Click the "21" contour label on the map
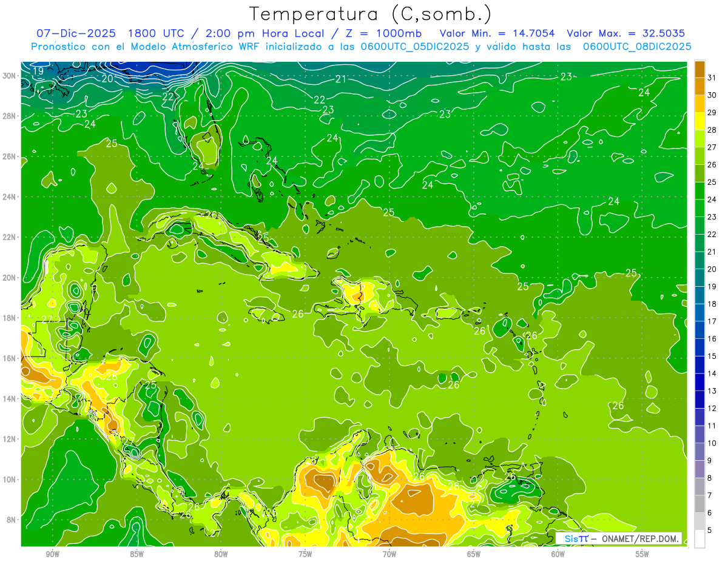Viewport: 728px width, 562px height. click(340, 79)
